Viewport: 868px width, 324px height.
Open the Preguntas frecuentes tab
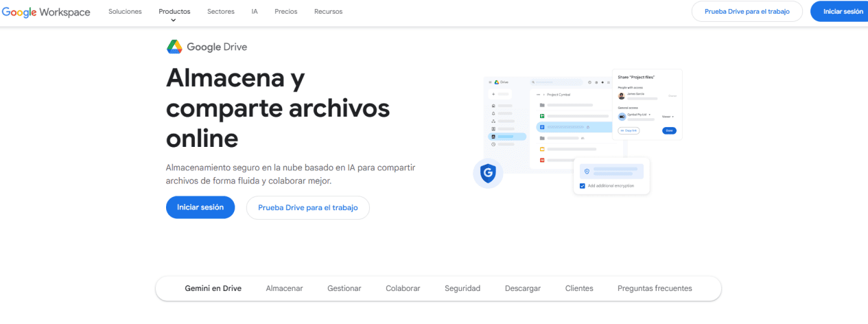pos(655,288)
